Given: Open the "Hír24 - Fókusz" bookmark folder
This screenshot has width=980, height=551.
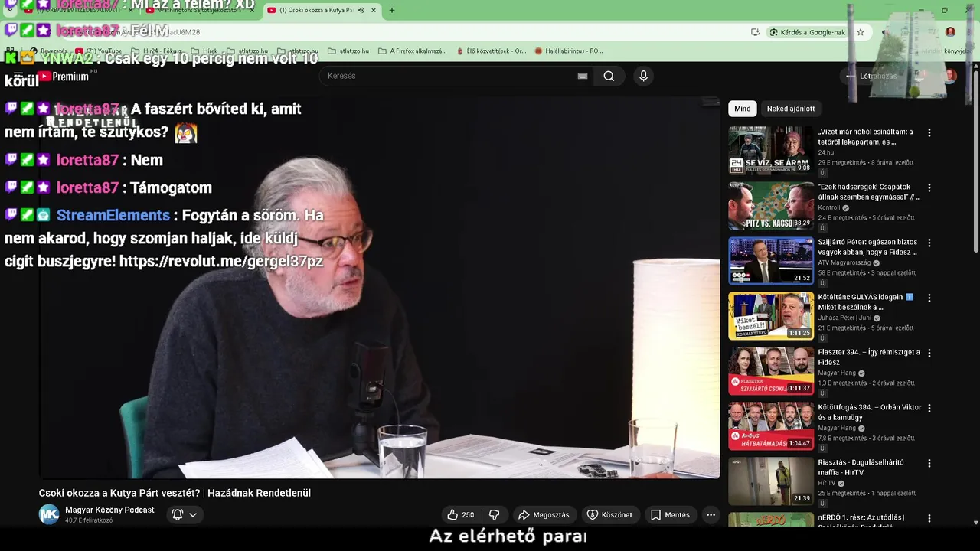Looking at the screenshot, I should (x=156, y=51).
